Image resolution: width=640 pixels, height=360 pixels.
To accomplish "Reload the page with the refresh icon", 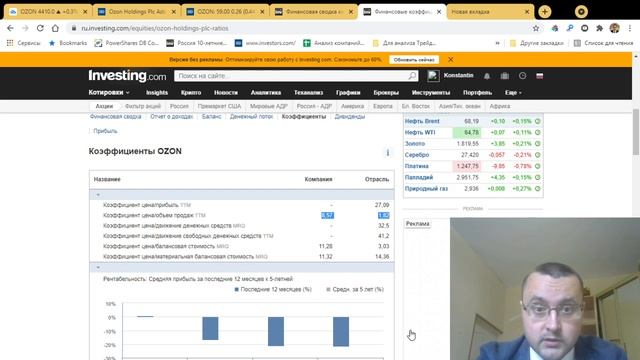I will (40, 28).
